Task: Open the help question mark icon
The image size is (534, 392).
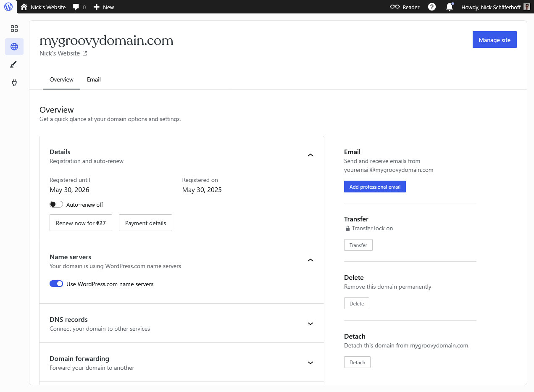Action: click(x=431, y=7)
